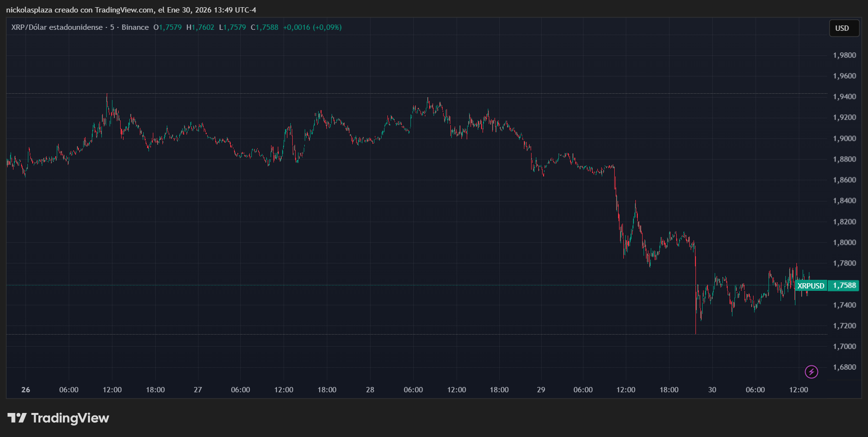Screen dimensions: 868x437
Task: Click the XRP/Dólar estadounidense symbol title
Action: pyautogui.click(x=57, y=27)
